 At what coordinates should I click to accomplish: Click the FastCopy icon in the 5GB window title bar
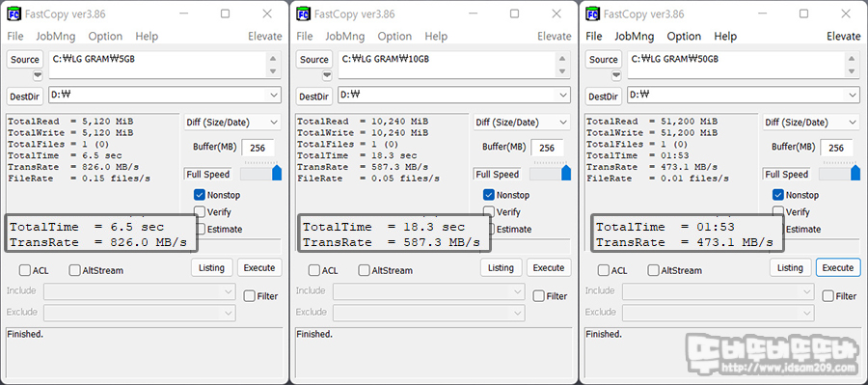click(x=14, y=14)
